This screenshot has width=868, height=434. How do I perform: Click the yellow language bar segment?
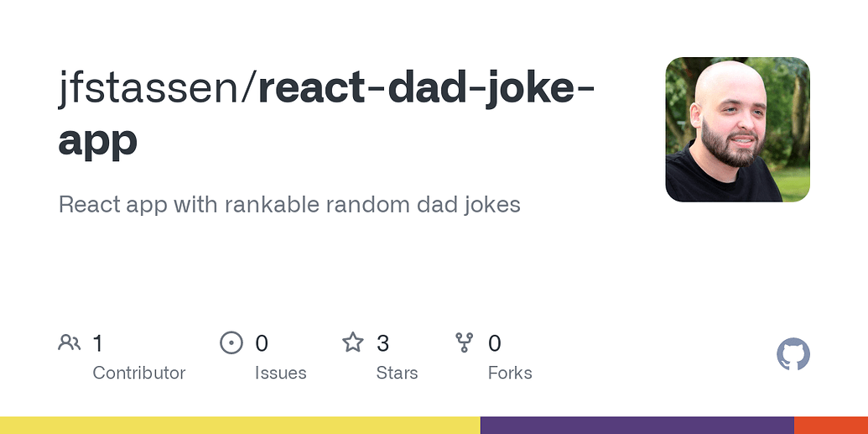[240, 425]
